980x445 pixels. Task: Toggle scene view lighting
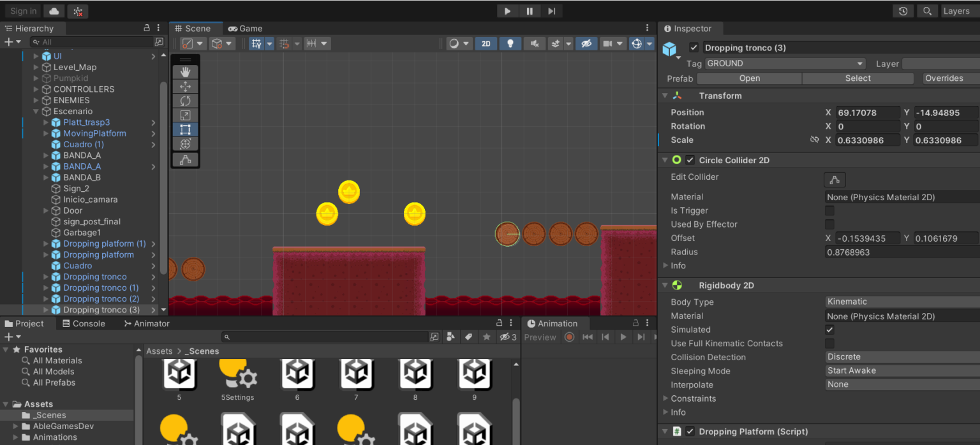coord(510,43)
